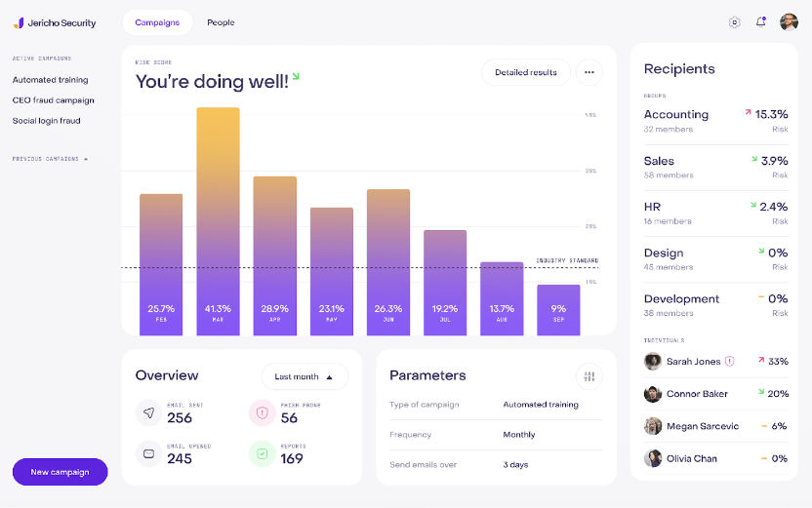Select the FEB 25.7% bar
This screenshot has height=508, width=812.
coord(161,265)
